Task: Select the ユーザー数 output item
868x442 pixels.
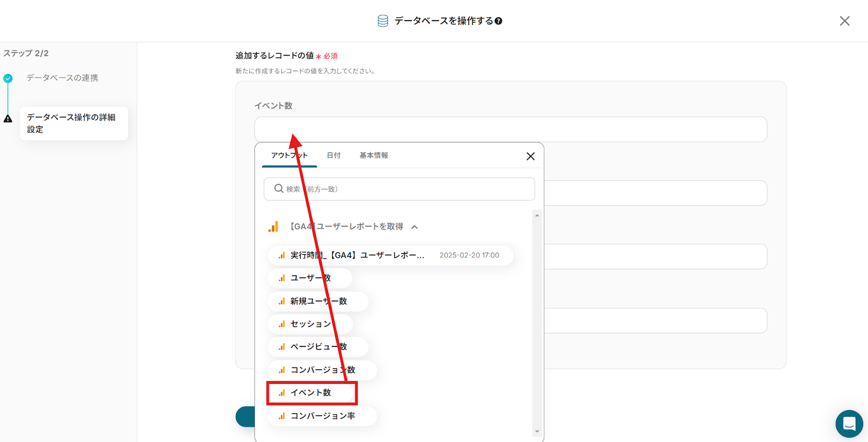Action: click(x=310, y=278)
